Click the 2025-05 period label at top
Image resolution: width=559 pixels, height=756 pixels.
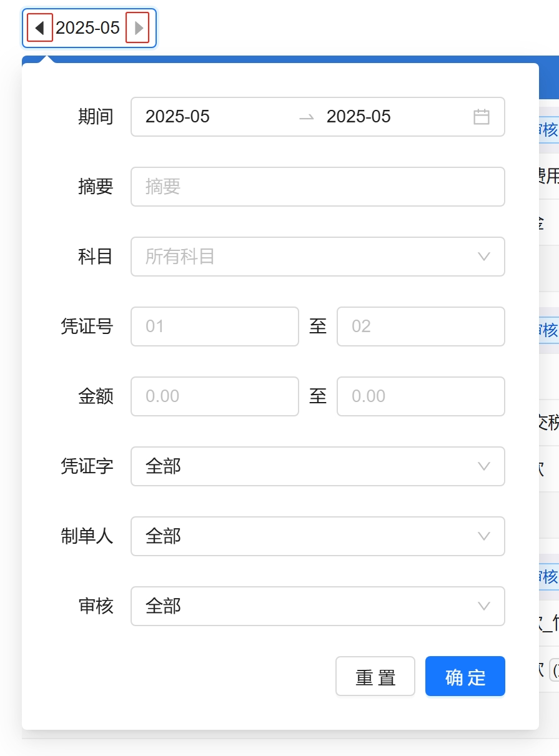[x=88, y=28]
